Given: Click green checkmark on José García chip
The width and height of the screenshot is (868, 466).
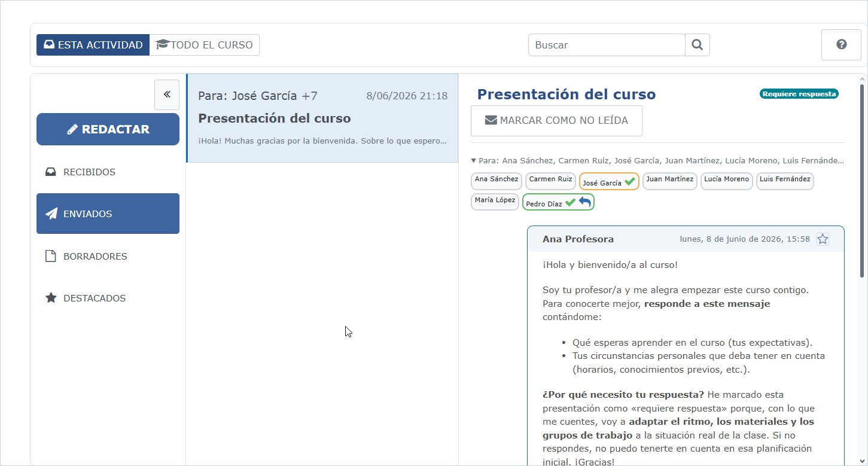Looking at the screenshot, I should tap(629, 182).
